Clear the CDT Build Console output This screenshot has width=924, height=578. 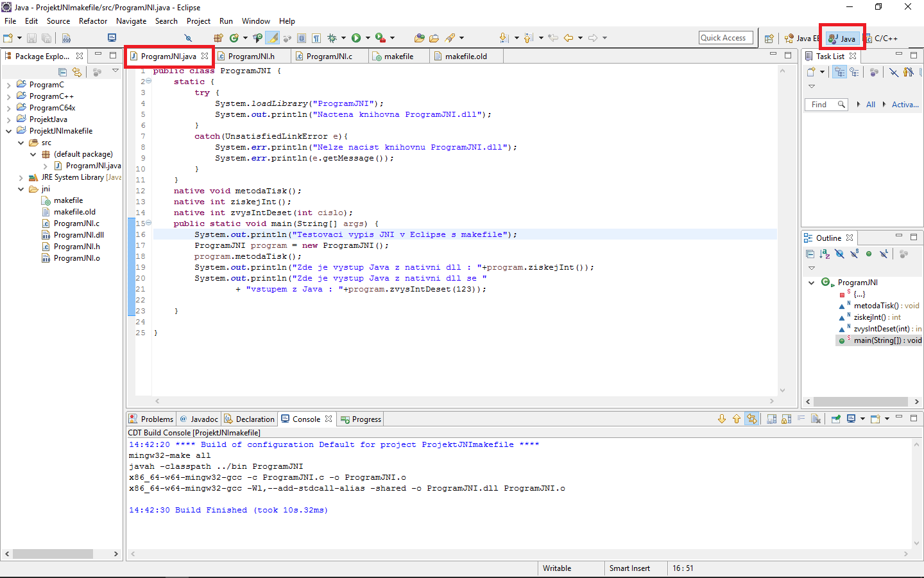815,418
